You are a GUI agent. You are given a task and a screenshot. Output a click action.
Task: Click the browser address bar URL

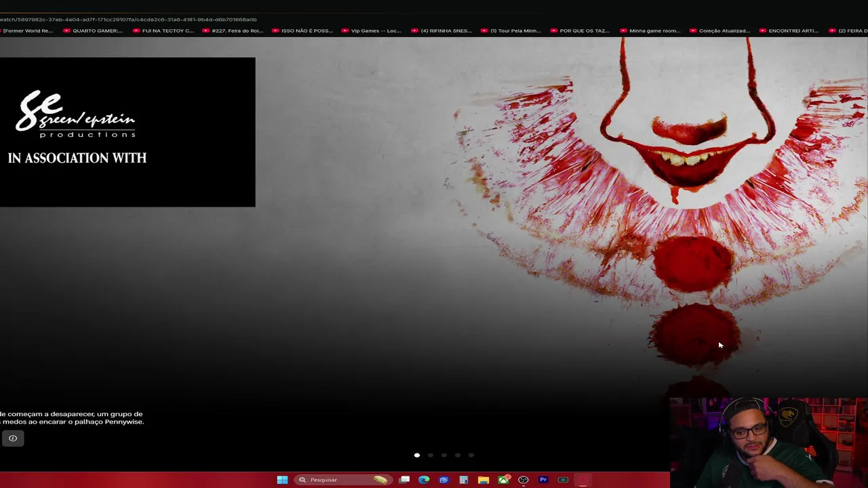pos(128,20)
